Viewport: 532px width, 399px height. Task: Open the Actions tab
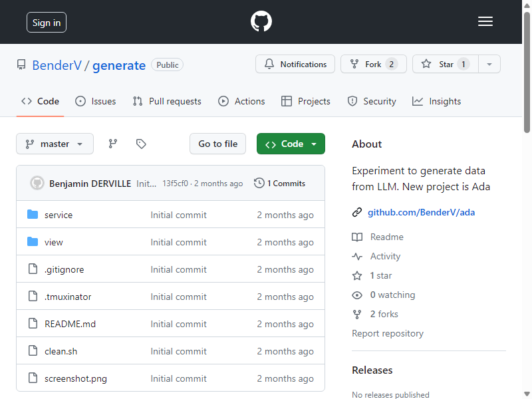(x=241, y=101)
